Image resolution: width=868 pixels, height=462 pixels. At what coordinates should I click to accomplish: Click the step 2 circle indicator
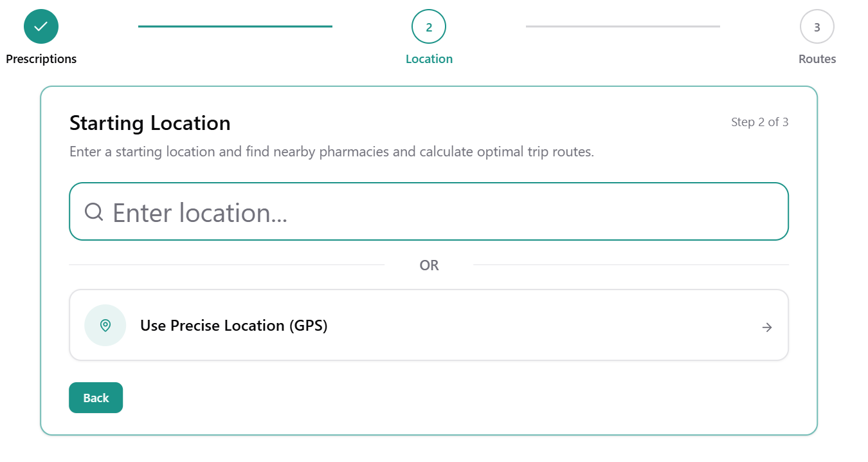pos(429,26)
